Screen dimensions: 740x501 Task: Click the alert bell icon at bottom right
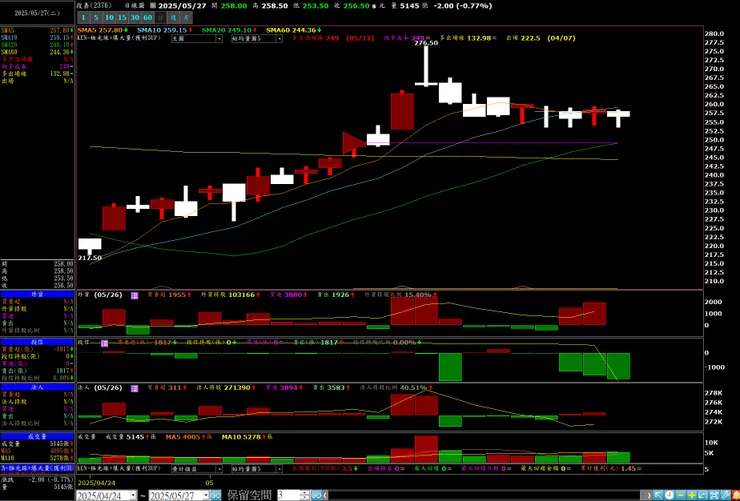tap(736, 495)
